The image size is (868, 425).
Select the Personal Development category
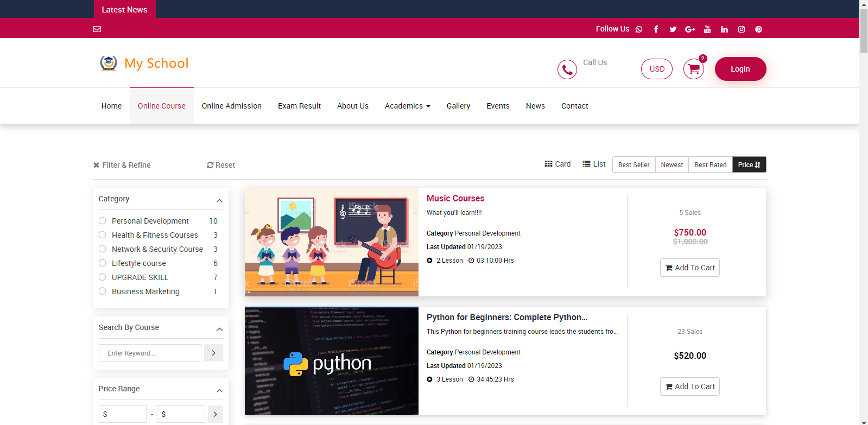[x=103, y=221]
